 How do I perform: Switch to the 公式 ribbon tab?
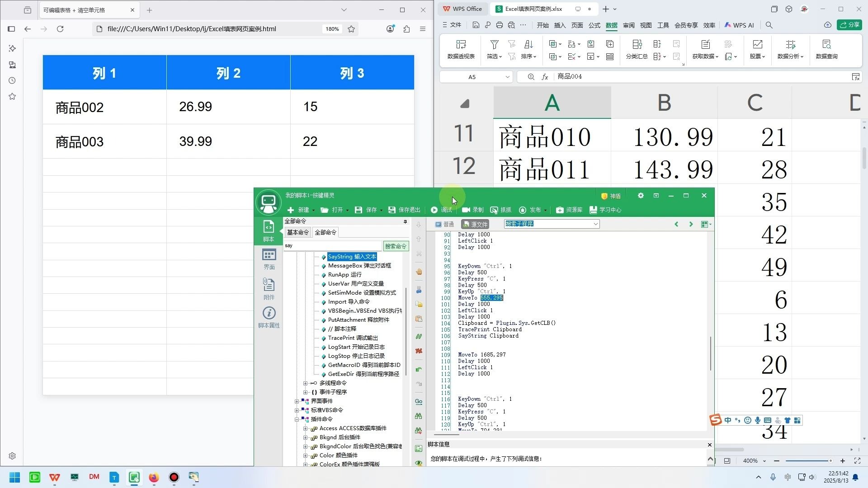coord(594,25)
